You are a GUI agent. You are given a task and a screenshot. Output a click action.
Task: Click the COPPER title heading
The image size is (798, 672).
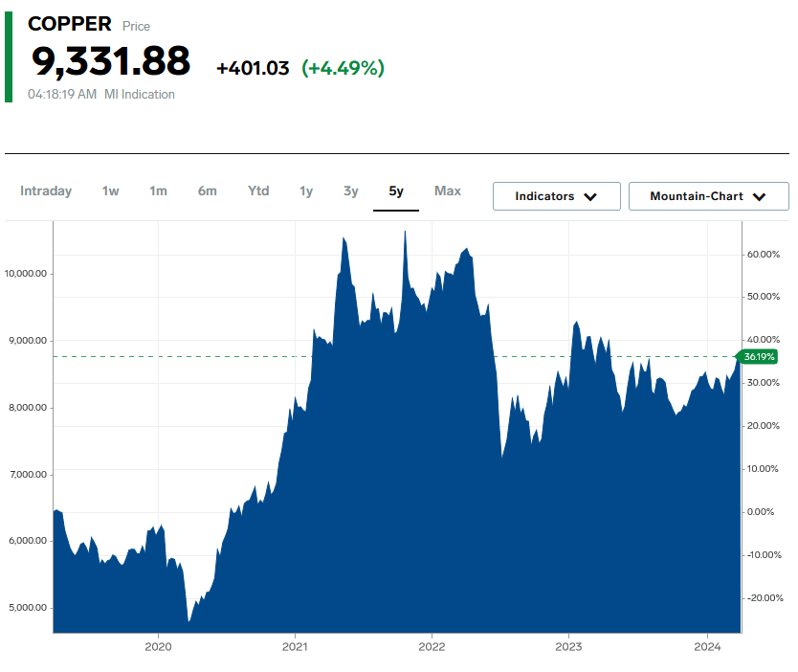click(x=70, y=24)
